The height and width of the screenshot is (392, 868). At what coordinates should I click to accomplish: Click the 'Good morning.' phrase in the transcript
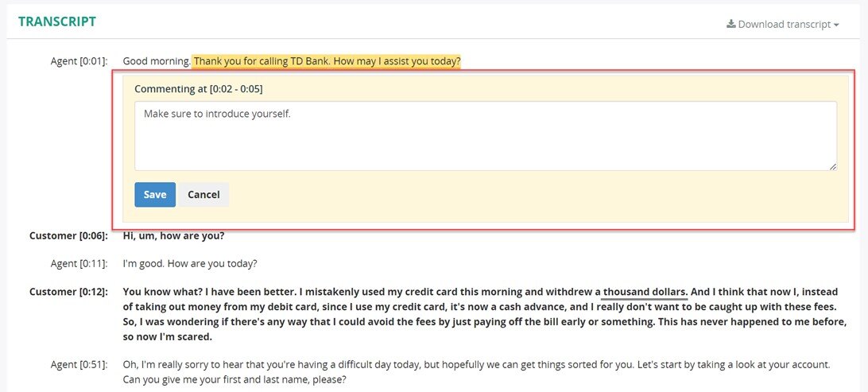coord(157,61)
